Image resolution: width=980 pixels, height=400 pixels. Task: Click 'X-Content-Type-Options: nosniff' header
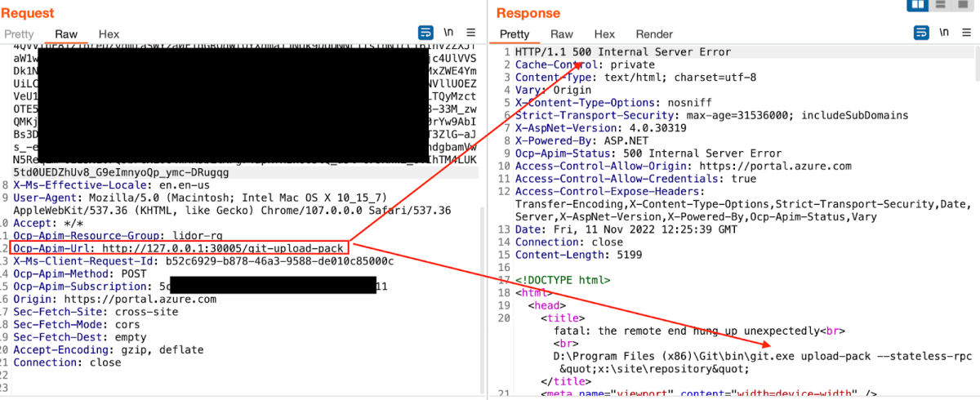point(613,103)
